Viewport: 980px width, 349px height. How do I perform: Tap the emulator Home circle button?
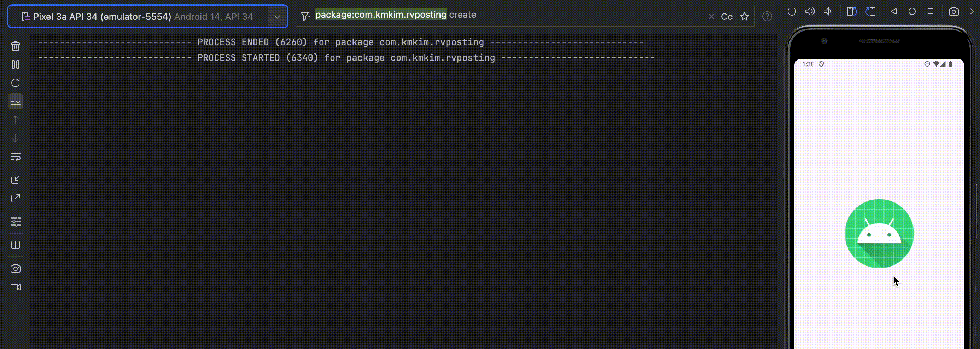[912, 11]
